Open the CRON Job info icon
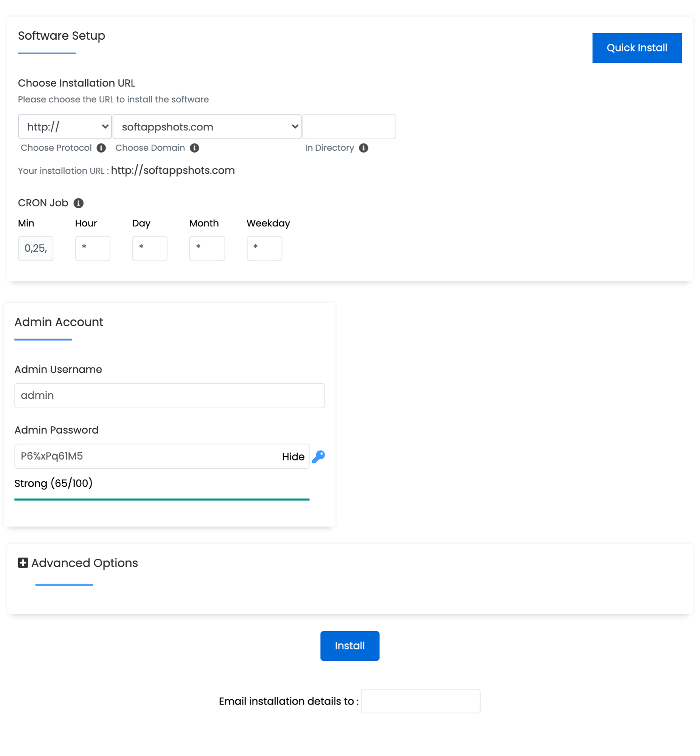Viewport: 700px width, 756px height. (78, 203)
